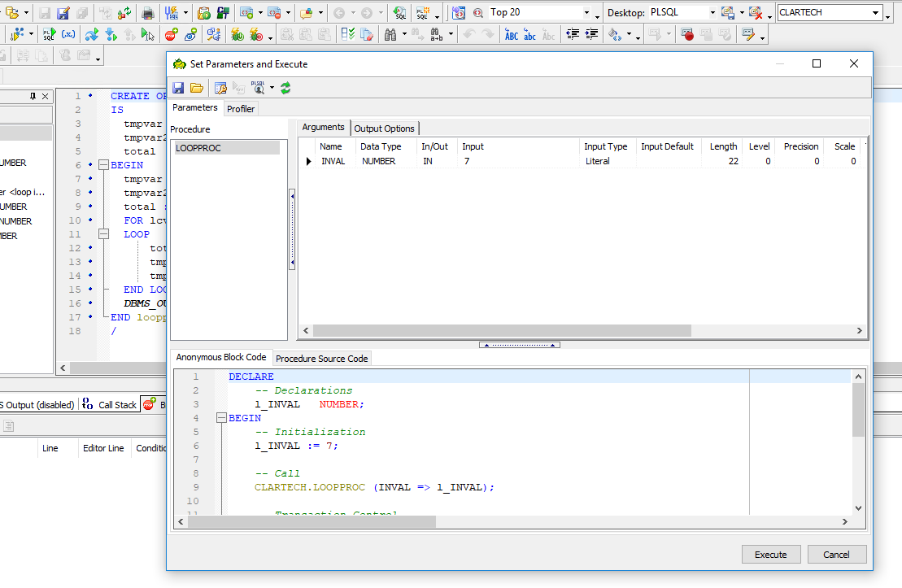Click the Save As icon with pencil

63,13
